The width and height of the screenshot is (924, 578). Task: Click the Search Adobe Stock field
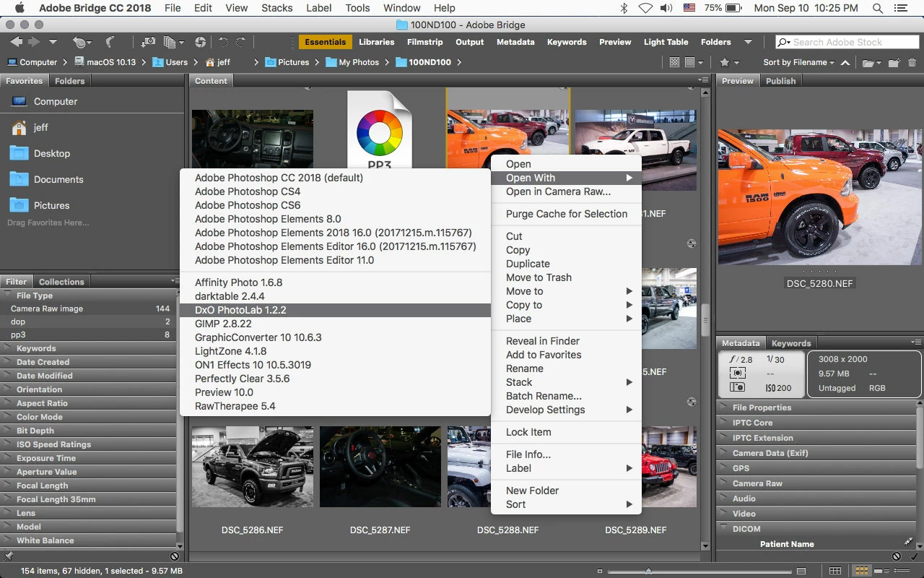tap(847, 42)
